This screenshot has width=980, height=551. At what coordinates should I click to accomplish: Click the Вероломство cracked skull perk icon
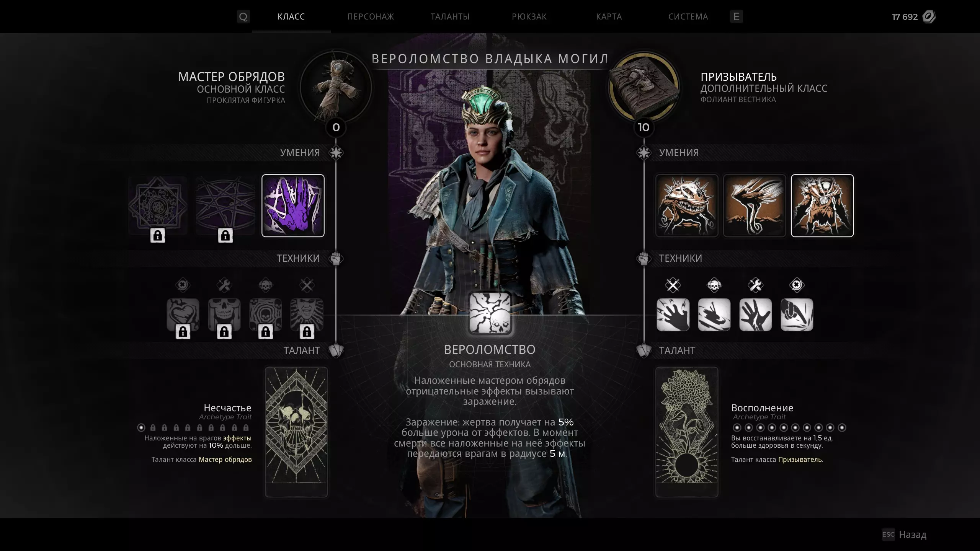pyautogui.click(x=490, y=313)
